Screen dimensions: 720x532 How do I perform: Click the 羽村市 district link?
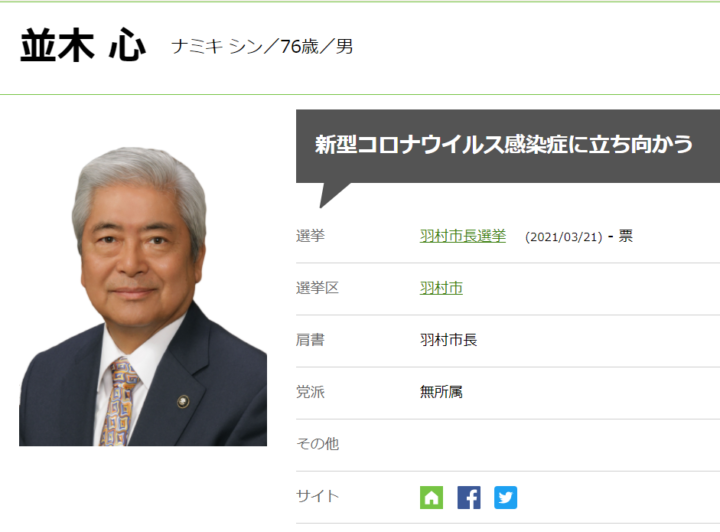point(441,288)
